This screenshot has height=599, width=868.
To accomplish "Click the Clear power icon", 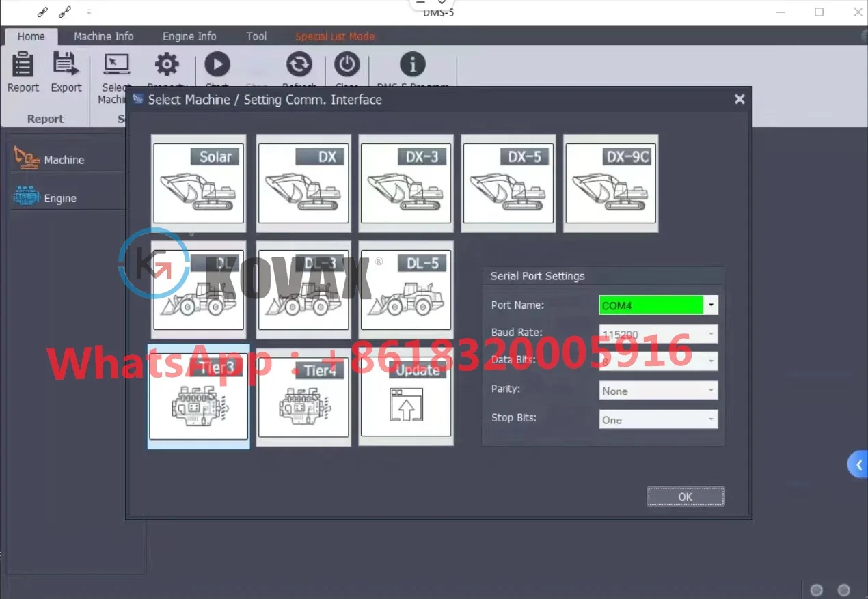I will pyautogui.click(x=347, y=66).
